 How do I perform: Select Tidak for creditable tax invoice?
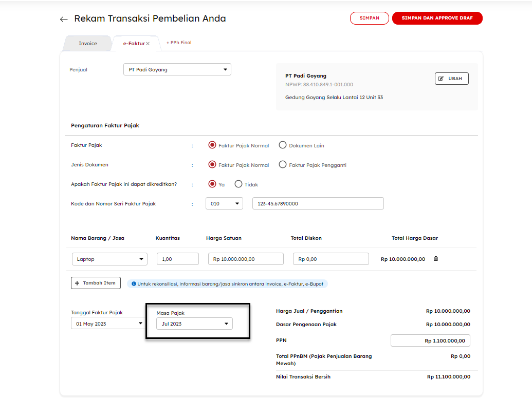click(x=238, y=184)
